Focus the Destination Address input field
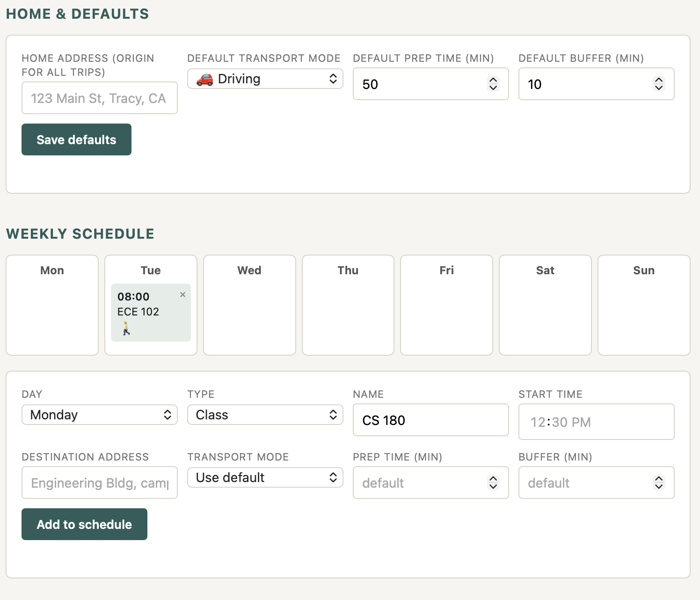This screenshot has width=700, height=600. click(x=100, y=483)
